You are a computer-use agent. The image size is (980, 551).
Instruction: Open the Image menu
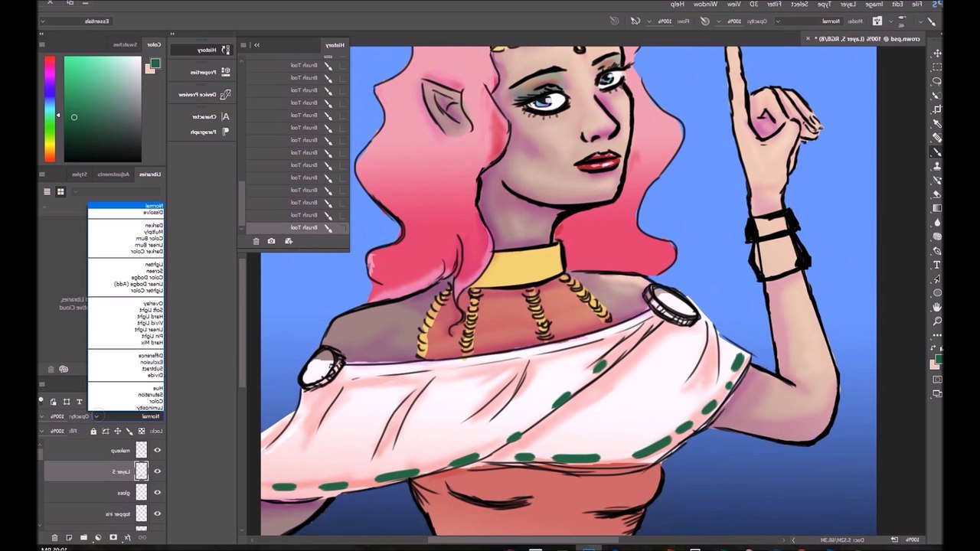point(874,5)
